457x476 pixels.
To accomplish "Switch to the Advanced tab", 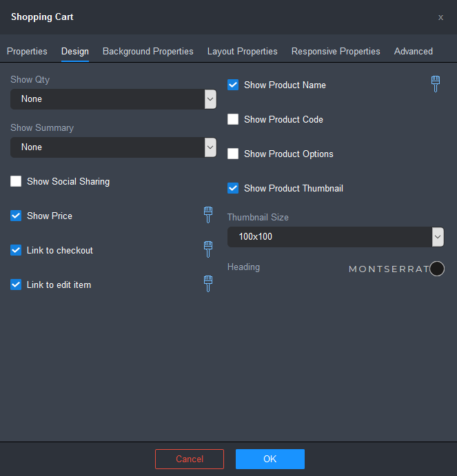I will coord(414,51).
